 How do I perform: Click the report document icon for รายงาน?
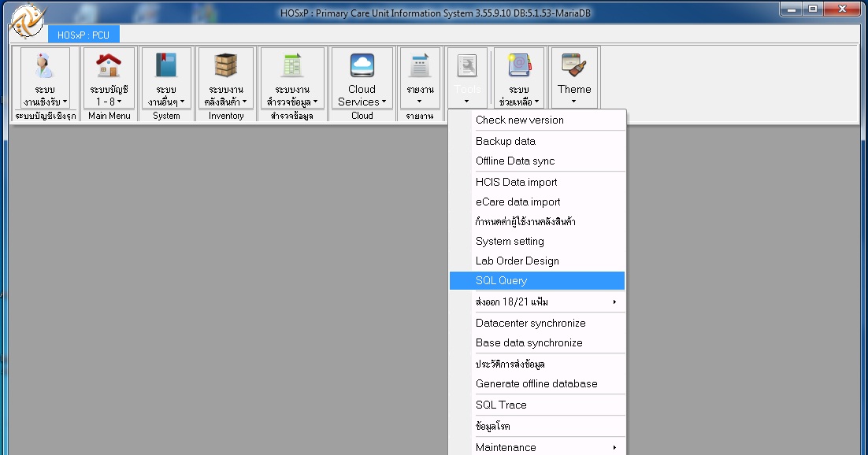point(420,65)
